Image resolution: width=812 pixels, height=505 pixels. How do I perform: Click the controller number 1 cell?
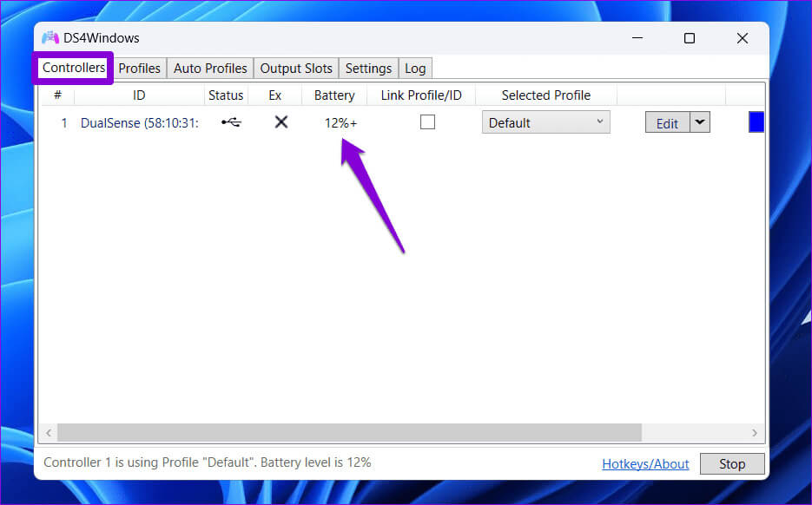(x=64, y=123)
